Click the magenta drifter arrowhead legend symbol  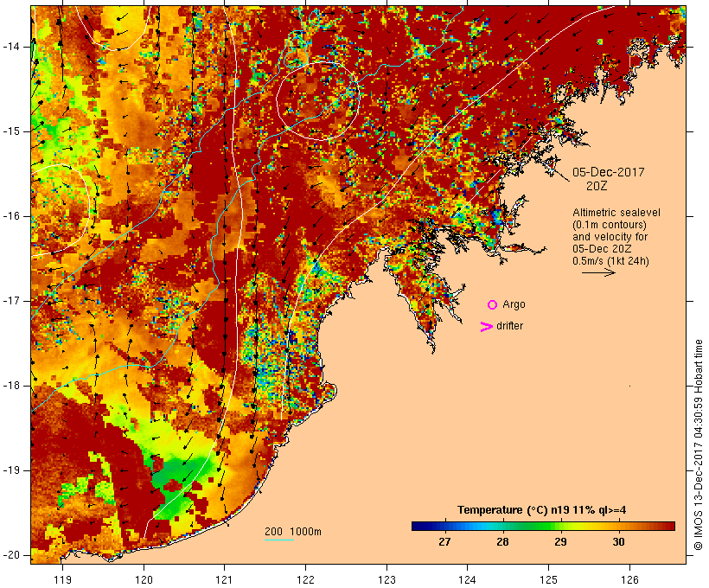[x=486, y=327]
